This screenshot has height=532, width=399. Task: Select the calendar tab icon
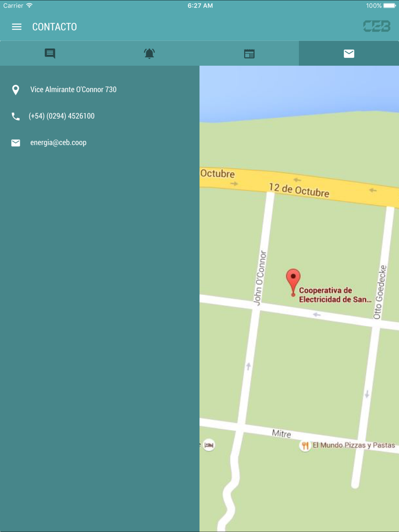point(249,53)
